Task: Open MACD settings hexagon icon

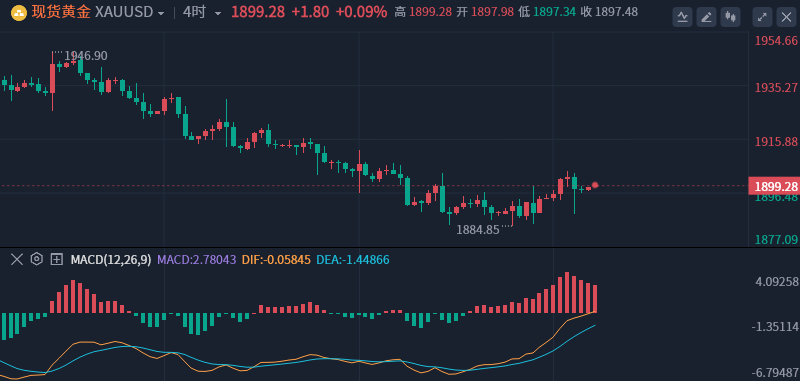Action: [36, 259]
